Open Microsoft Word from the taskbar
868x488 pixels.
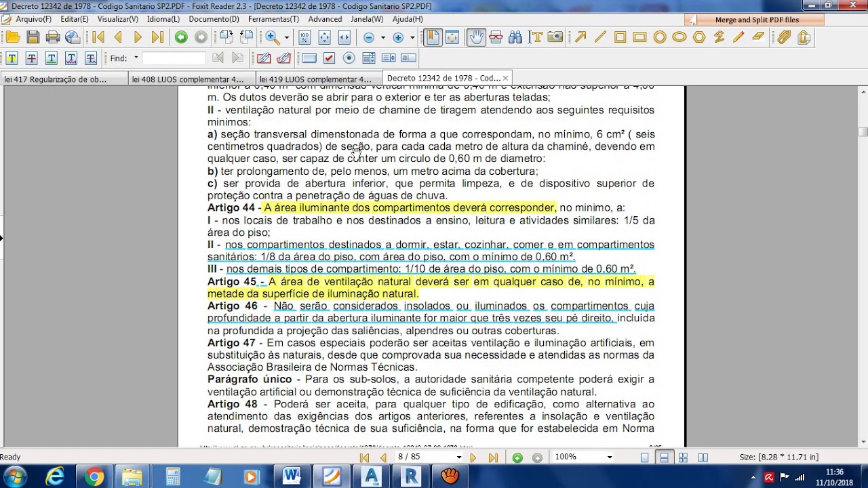(x=292, y=476)
